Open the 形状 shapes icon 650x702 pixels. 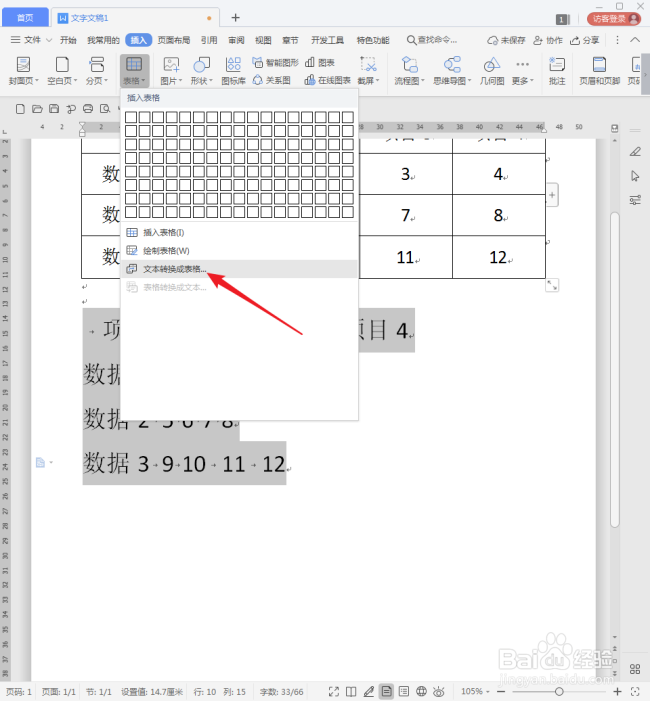(x=201, y=65)
